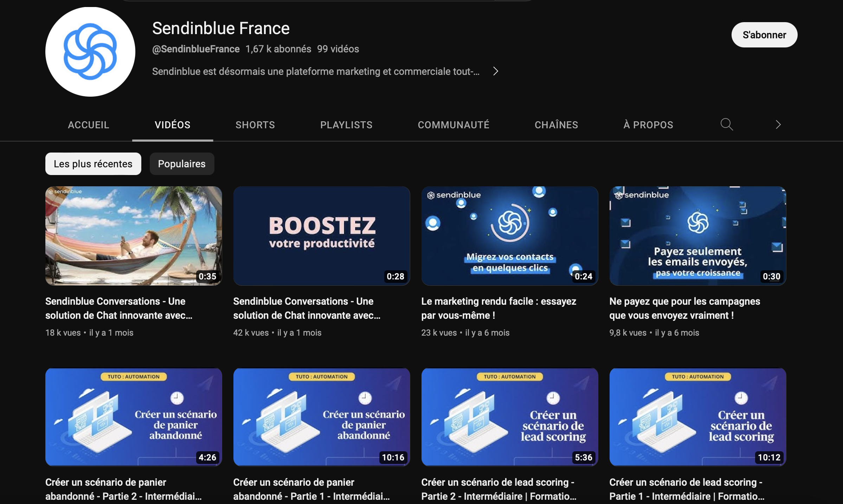This screenshot has width=843, height=504.
Task: Open the panier abandonné 4:26 thumbnail
Action: point(134,417)
